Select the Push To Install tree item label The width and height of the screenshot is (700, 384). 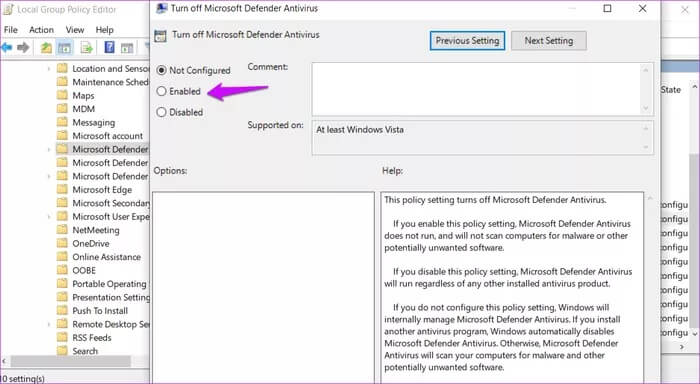pos(100,311)
